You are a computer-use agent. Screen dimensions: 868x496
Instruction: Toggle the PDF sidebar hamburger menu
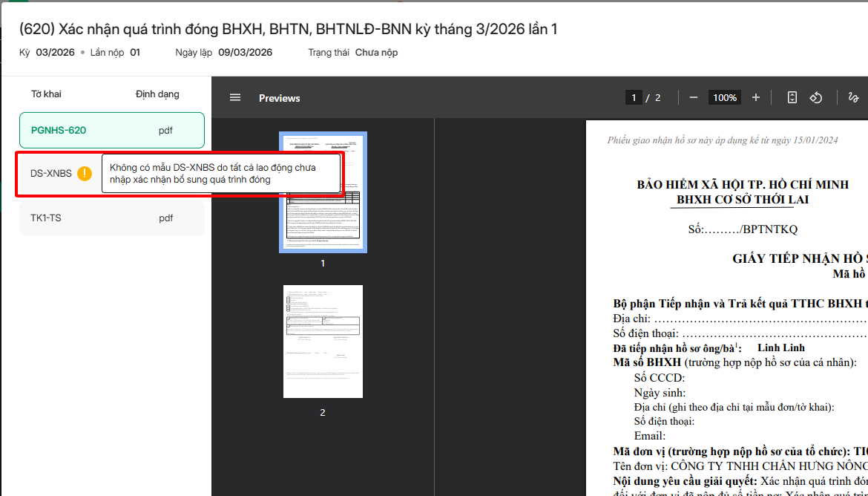[x=235, y=97]
